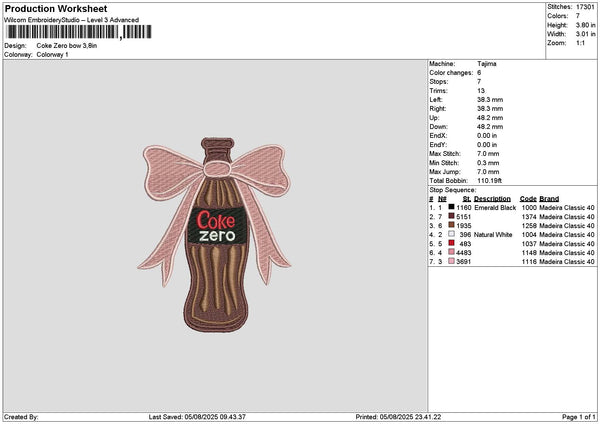This screenshot has height=424, width=600.
Task: Click the 'St.' column header
Action: [467, 199]
